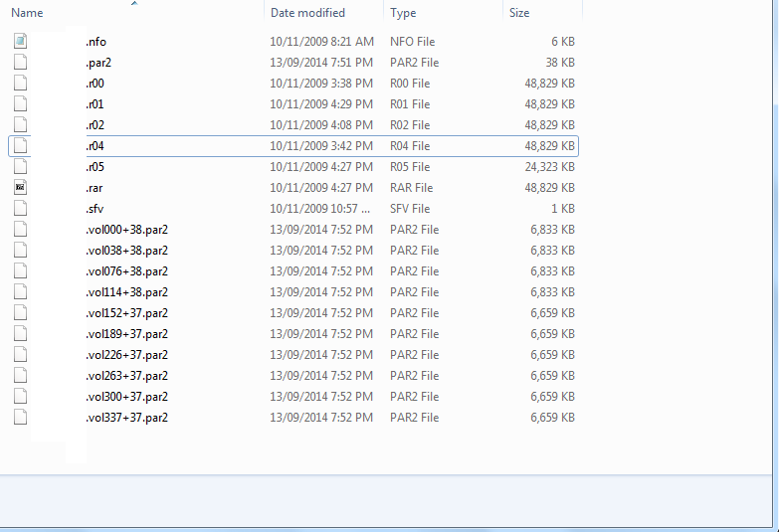Click the .rar archive icon

point(20,187)
